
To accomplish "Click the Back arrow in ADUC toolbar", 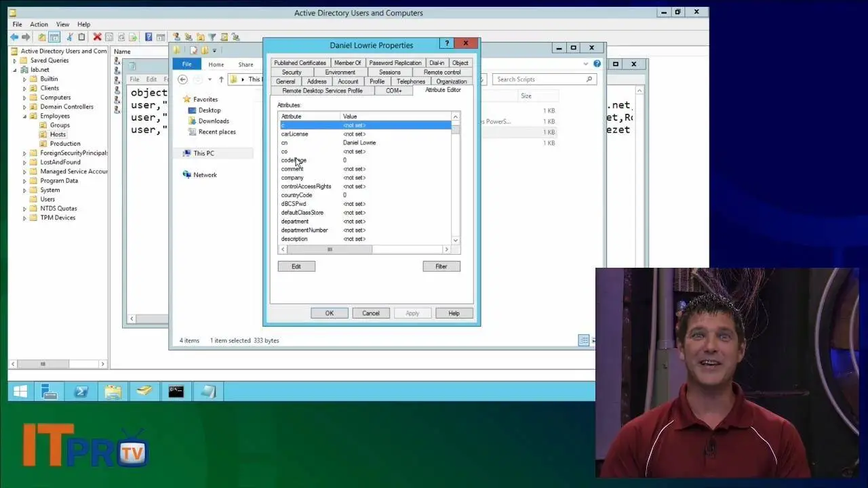I will (14, 37).
